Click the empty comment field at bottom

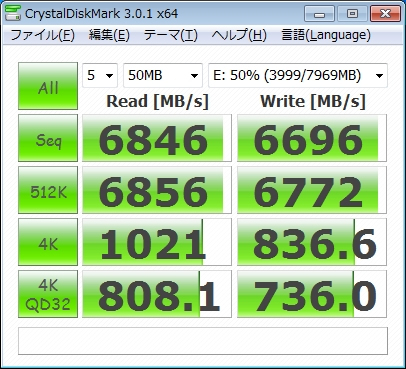pyautogui.click(x=203, y=341)
